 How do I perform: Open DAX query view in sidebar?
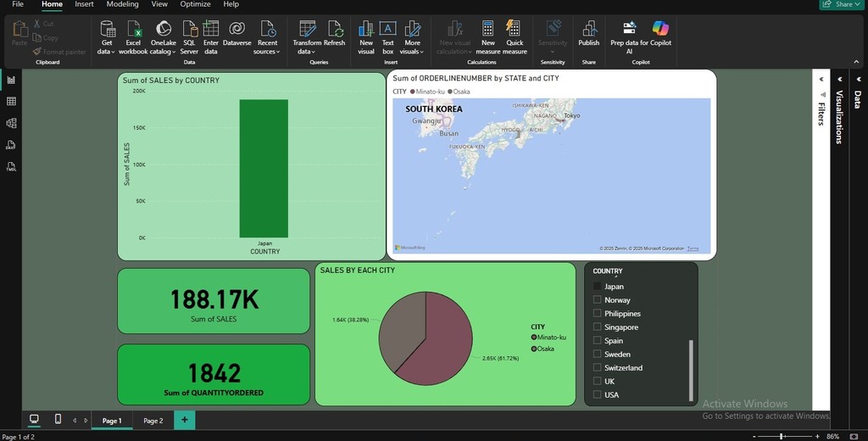click(x=11, y=145)
